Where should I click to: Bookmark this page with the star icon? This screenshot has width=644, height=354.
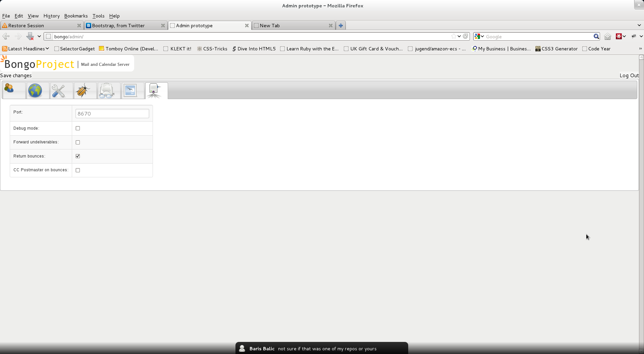453,36
